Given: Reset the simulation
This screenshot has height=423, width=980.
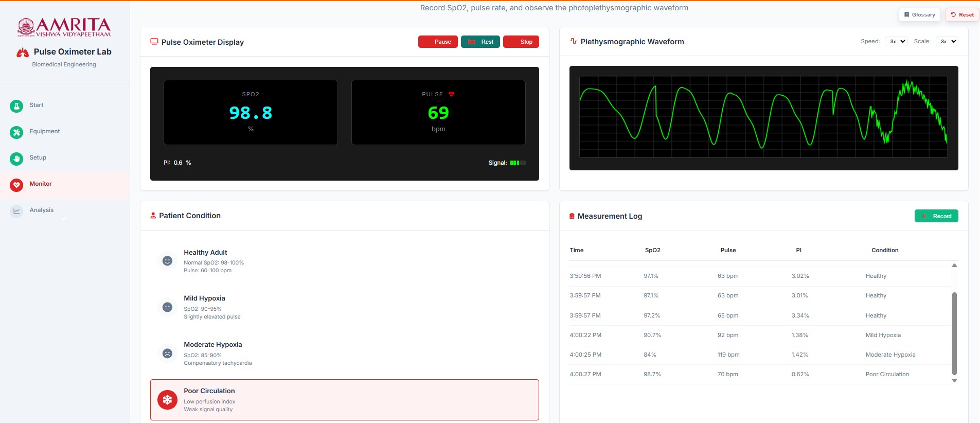Looking at the screenshot, I should click(961, 15).
